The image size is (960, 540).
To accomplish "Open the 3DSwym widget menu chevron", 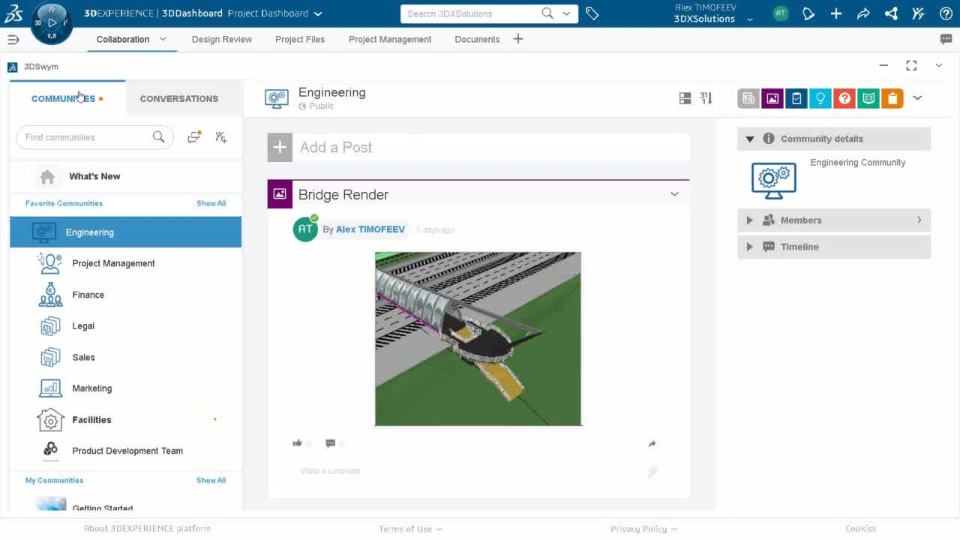I will (x=939, y=66).
